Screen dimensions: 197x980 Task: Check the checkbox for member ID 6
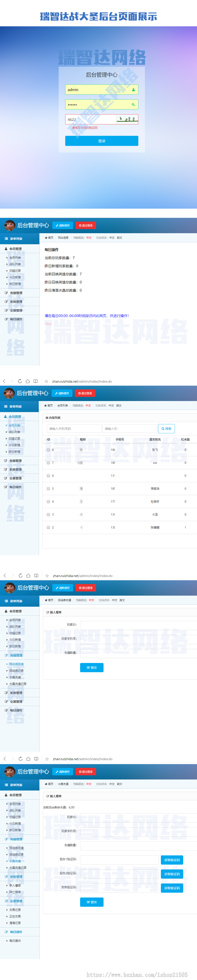pyautogui.click(x=48, y=476)
